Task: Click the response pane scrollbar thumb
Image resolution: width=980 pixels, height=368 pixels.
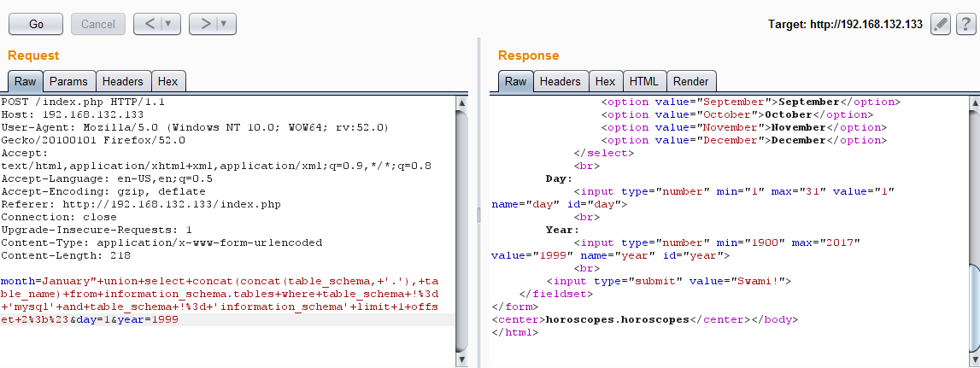Action: 974,307
